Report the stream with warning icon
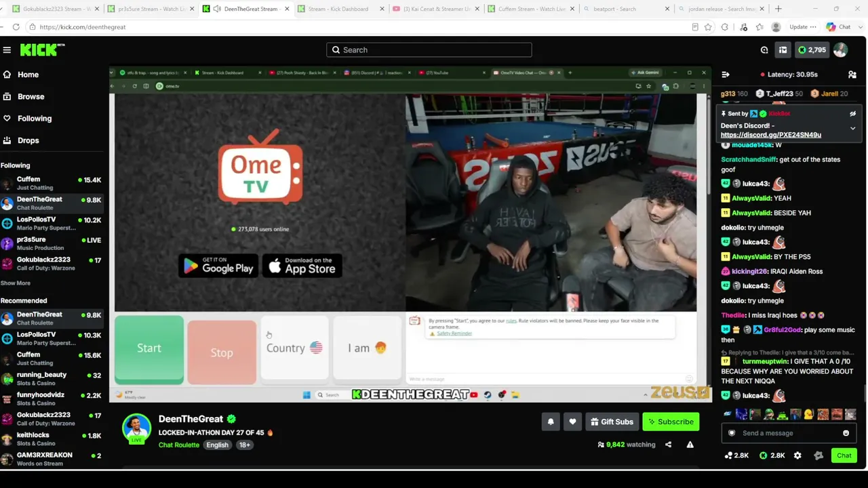The image size is (868, 488). coord(690,445)
